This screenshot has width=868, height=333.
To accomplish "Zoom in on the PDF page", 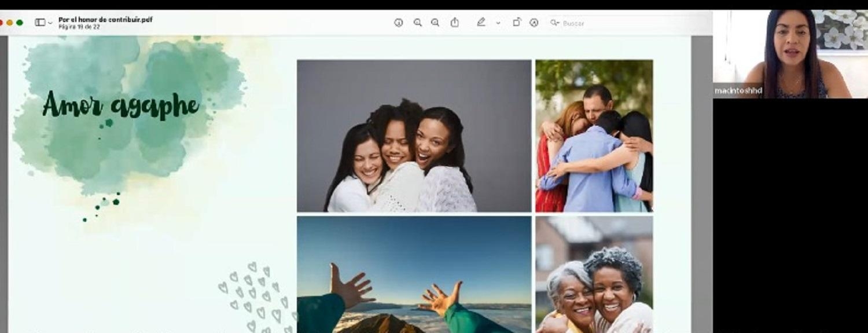I will click(435, 23).
